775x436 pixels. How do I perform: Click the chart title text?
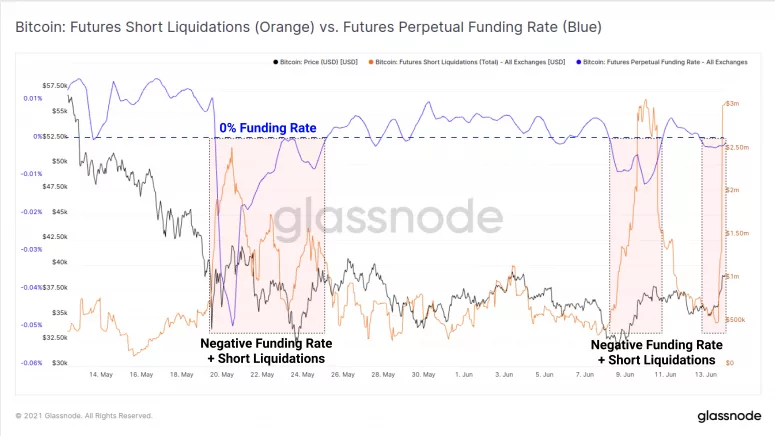tap(308, 27)
